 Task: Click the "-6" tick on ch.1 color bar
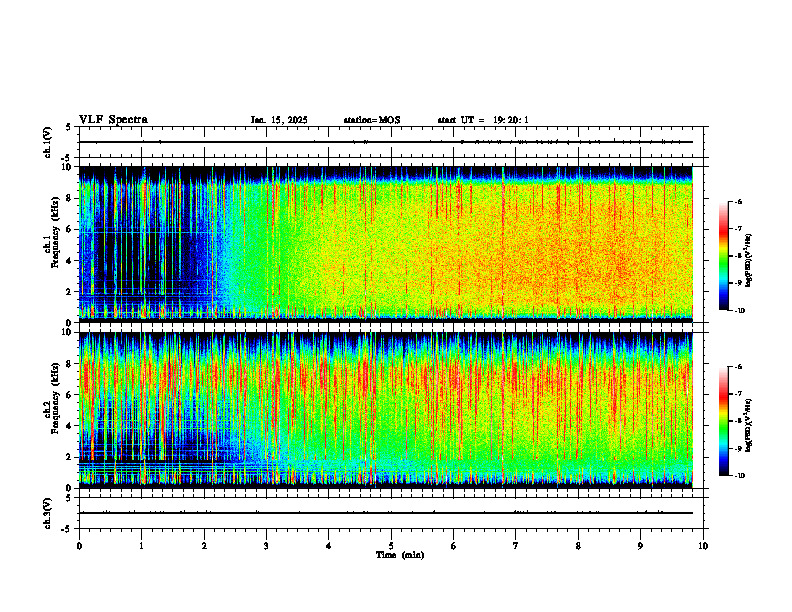[738, 201]
